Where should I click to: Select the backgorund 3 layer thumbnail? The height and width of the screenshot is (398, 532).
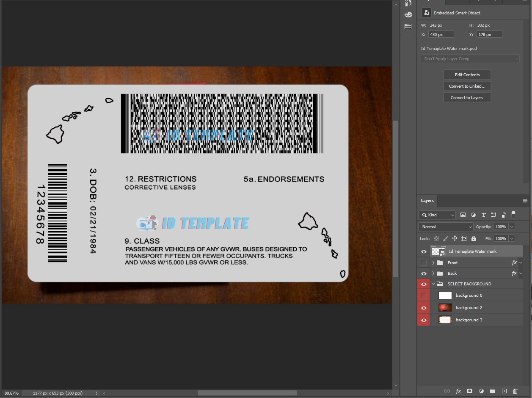click(445, 320)
